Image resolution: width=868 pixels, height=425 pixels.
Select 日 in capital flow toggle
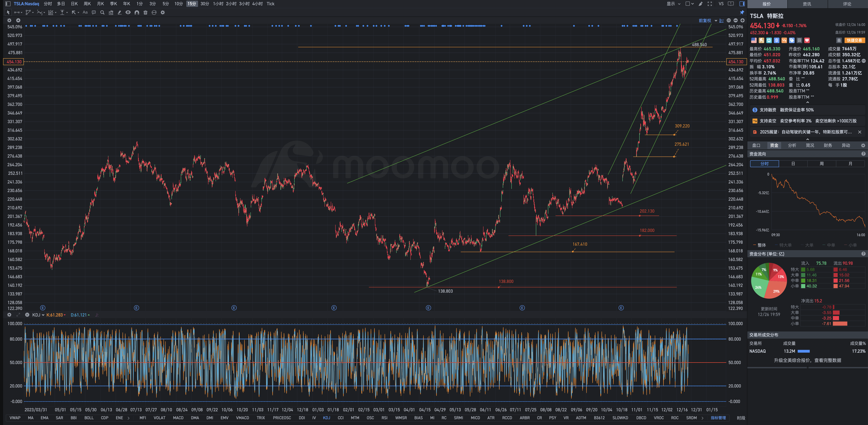click(x=793, y=164)
